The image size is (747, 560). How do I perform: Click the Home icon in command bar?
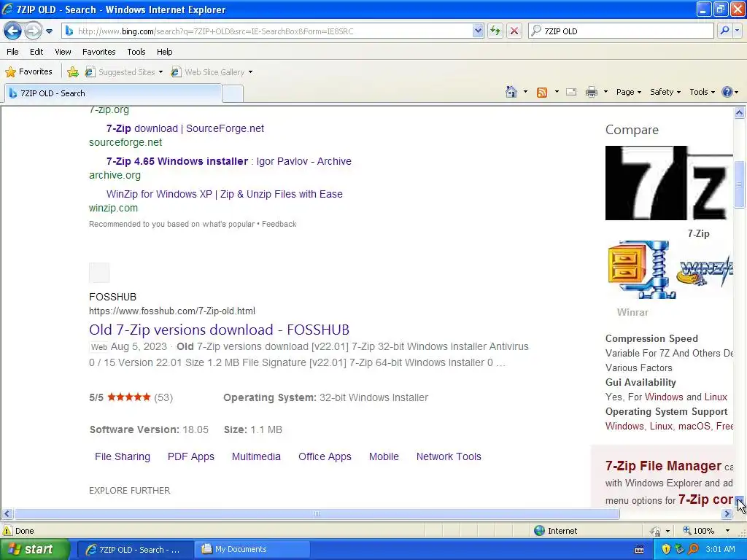pos(511,92)
